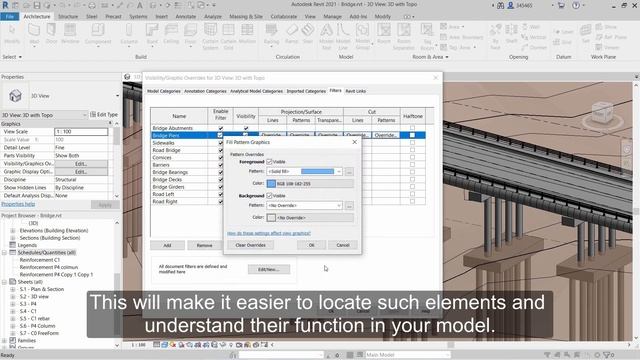
Task: Select the Ceiling tool icon
Action: point(171,33)
